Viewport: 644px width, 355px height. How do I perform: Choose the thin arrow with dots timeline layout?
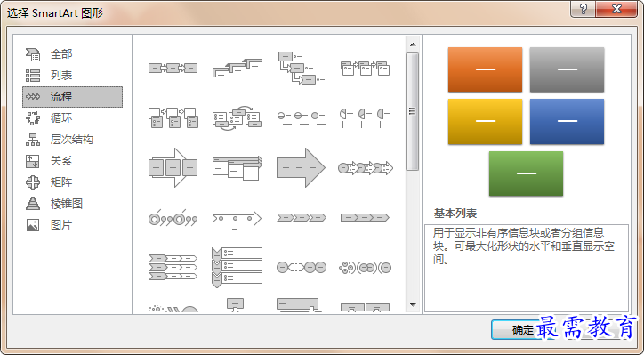pyautogui.click(x=237, y=218)
